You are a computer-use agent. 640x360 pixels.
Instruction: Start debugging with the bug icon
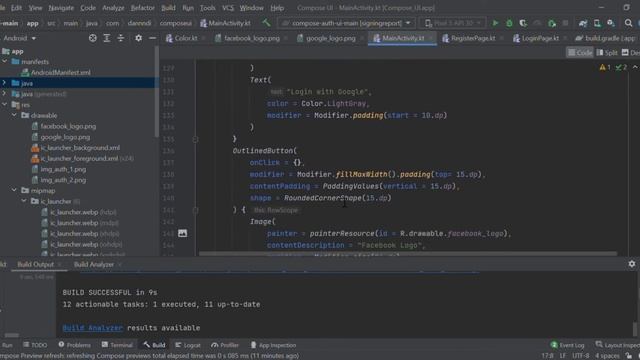click(x=509, y=23)
